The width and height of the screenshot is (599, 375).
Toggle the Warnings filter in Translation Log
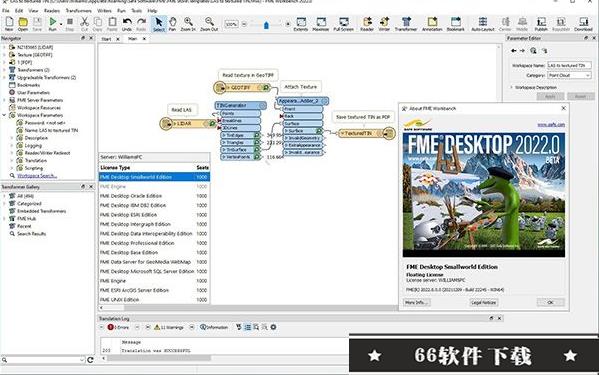(x=168, y=327)
